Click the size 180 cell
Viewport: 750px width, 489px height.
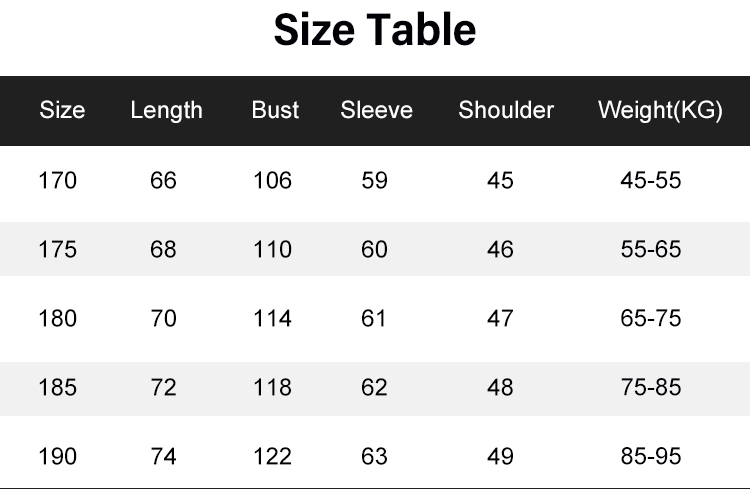coord(57,319)
